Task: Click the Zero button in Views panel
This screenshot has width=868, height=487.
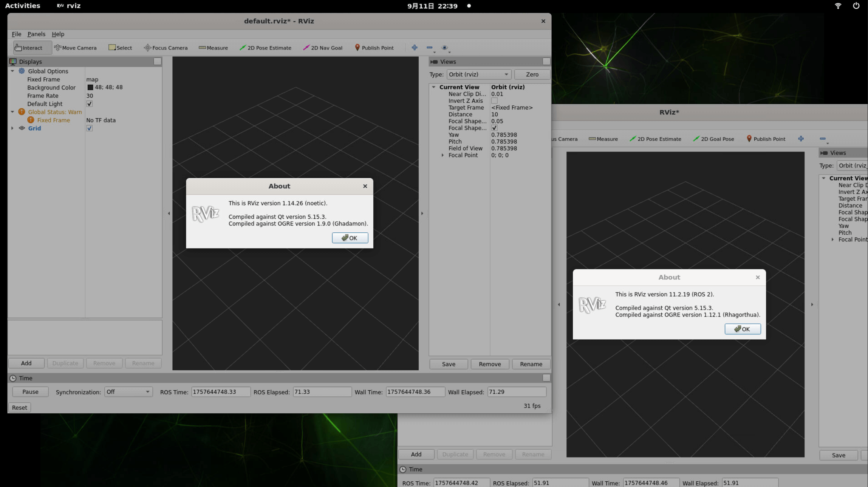Action: (532, 74)
